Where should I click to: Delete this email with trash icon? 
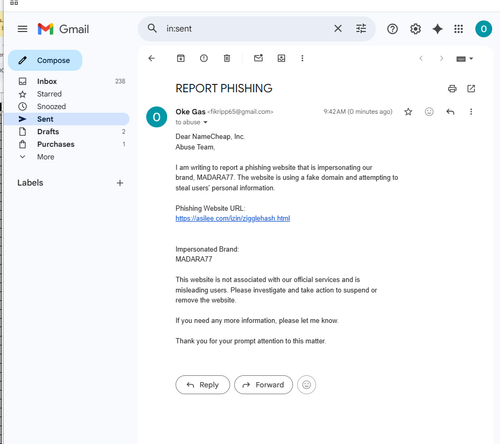[x=227, y=58]
